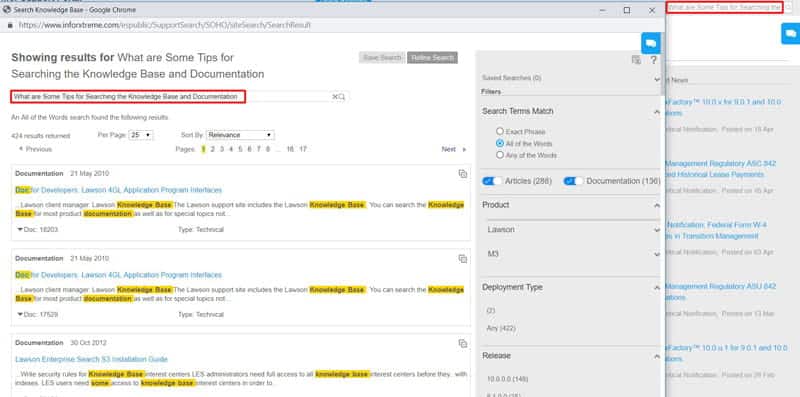Viewport: 800px width, 397px height.
Task: Go to results page 4
Action: coord(231,149)
